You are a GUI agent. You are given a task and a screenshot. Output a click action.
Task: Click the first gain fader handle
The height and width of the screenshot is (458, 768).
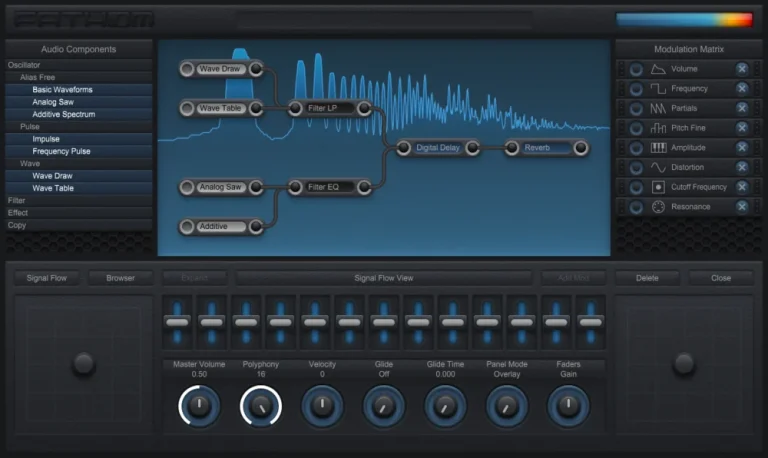click(x=177, y=322)
